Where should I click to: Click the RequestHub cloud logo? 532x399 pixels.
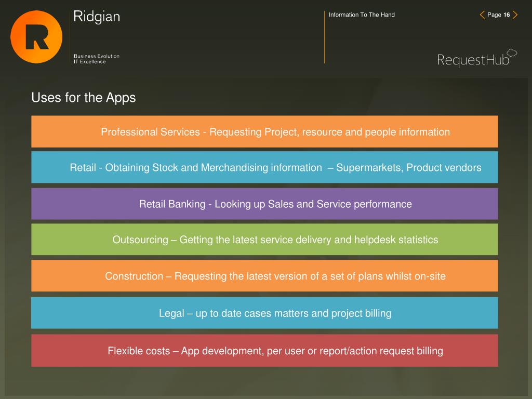pyautogui.click(x=477, y=58)
